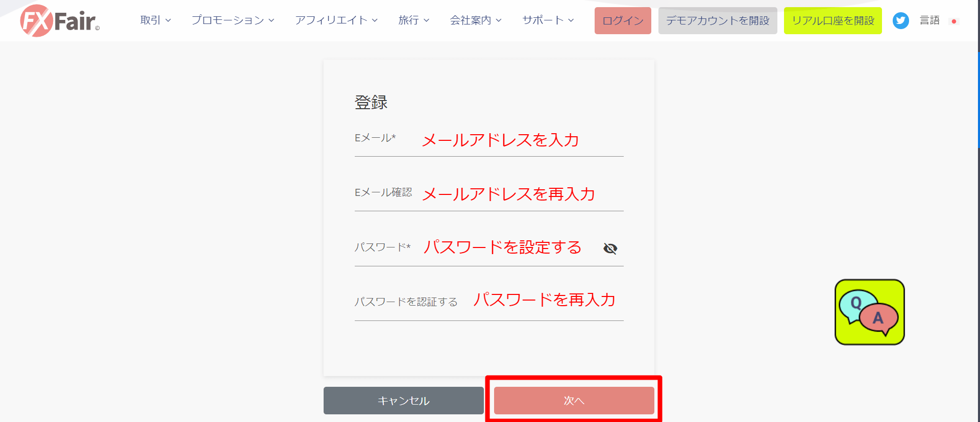Screen dimensions: 980x422
Task: Expand the サポート dropdown
Action: 547,20
